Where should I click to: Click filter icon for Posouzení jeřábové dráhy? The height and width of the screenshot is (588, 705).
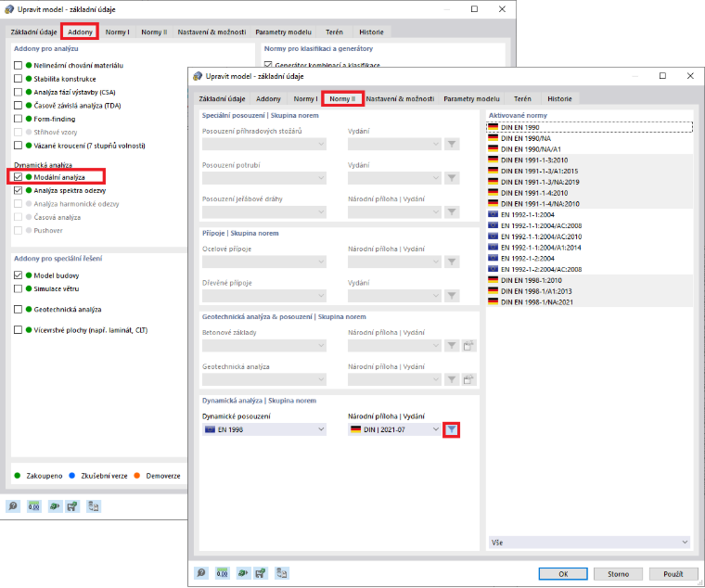click(x=452, y=211)
